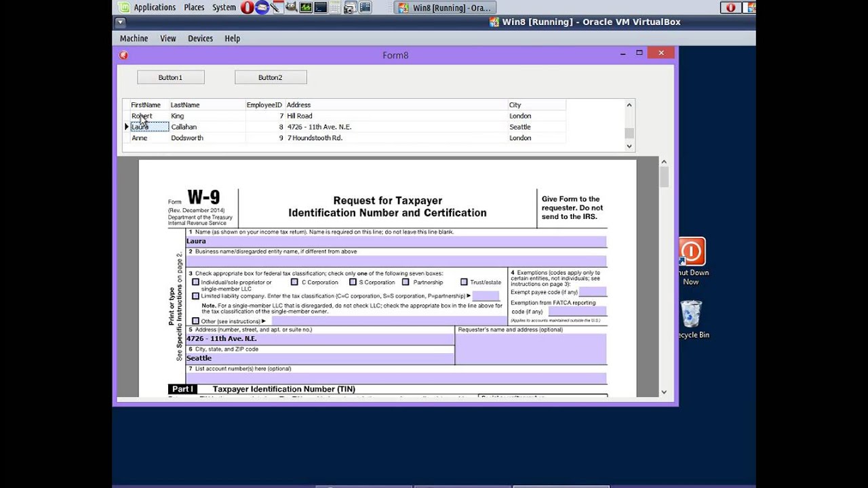This screenshot has width=868, height=488.
Task: Select the Dodsworth last name cell
Action: tap(207, 138)
